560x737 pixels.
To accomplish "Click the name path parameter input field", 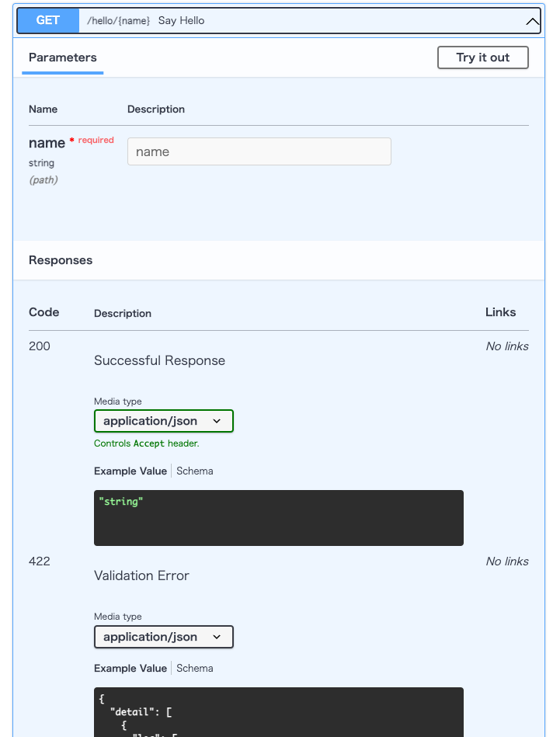I will [x=259, y=151].
